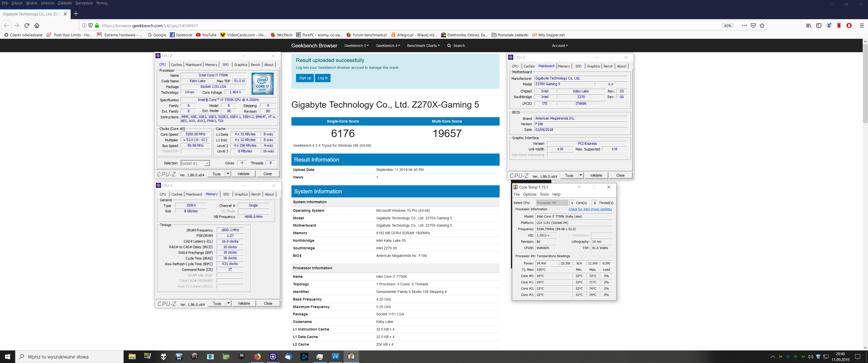
Task: Open the Pozostałe zakładki bookmarks folder
Action: (510, 35)
